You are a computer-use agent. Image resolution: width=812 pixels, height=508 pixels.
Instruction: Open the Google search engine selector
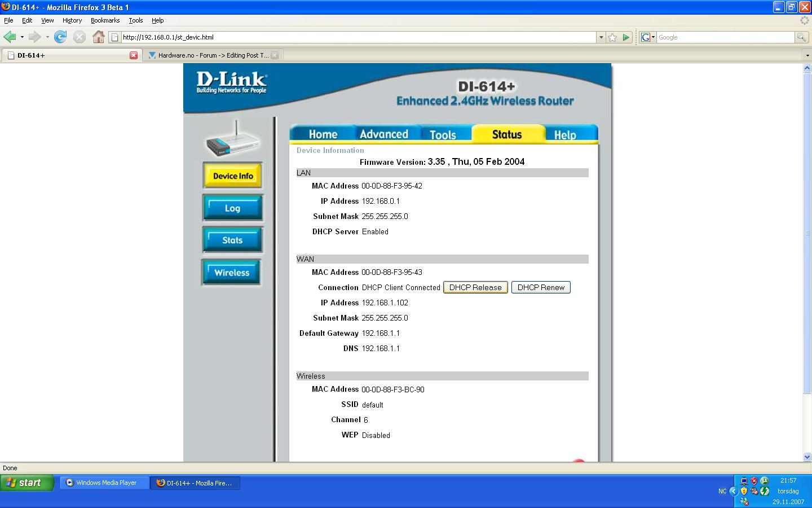click(x=648, y=37)
